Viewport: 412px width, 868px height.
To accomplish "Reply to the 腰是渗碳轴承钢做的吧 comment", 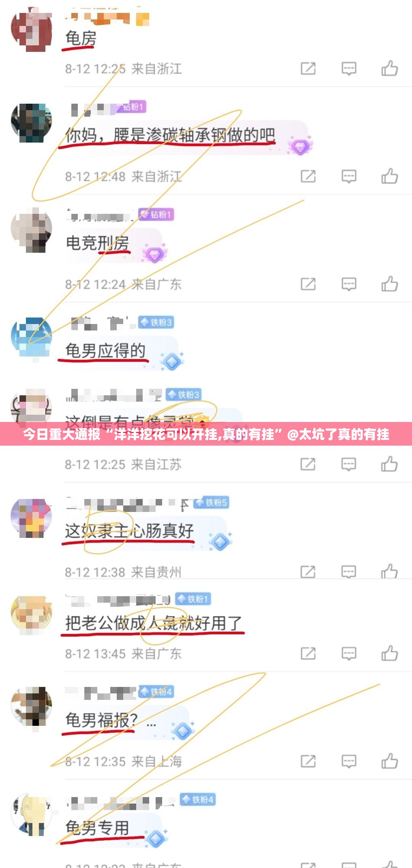I will (x=349, y=176).
